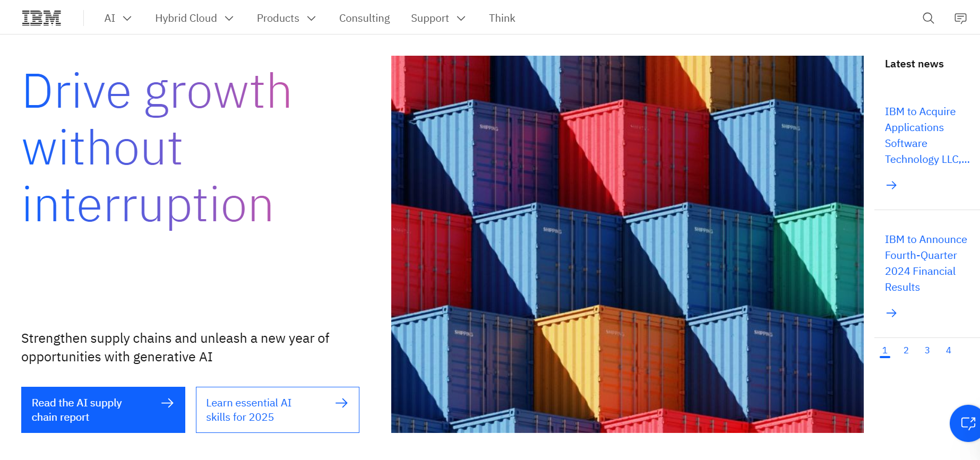The image size is (980, 460).
Task: Open the search magnifier icon
Action: (928, 18)
